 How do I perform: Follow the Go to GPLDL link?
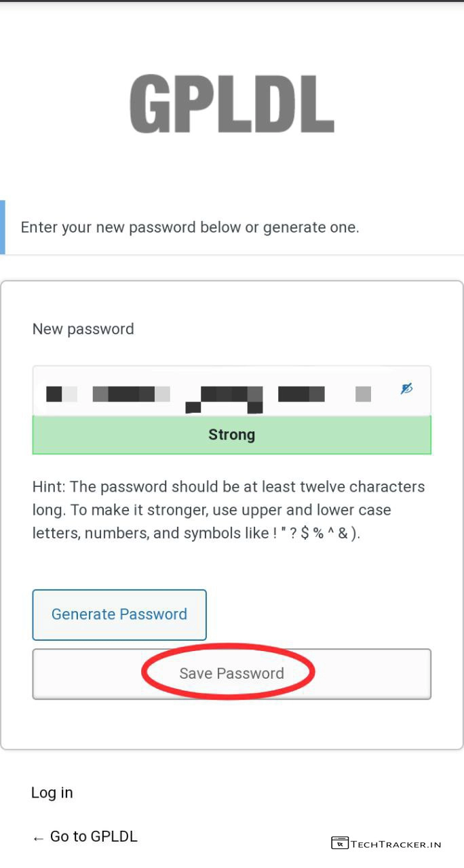[x=93, y=837]
